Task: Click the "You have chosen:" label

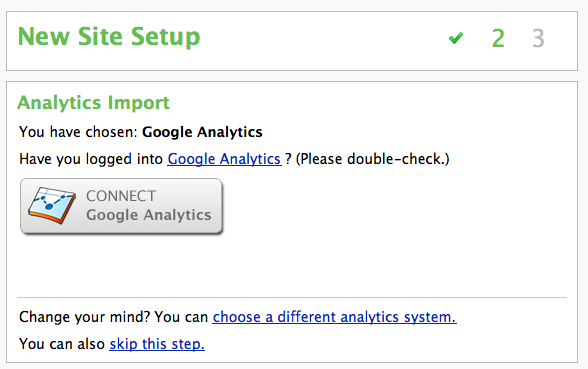Action: tap(79, 132)
